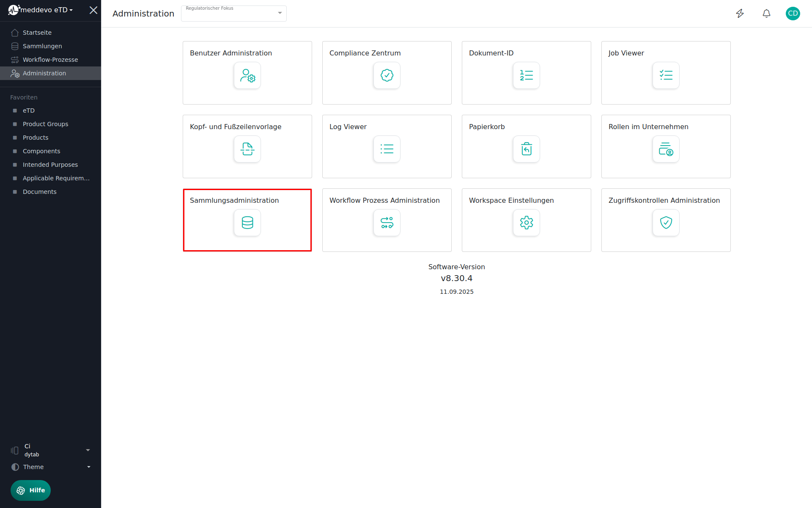Click the Administration page heading

point(143,14)
